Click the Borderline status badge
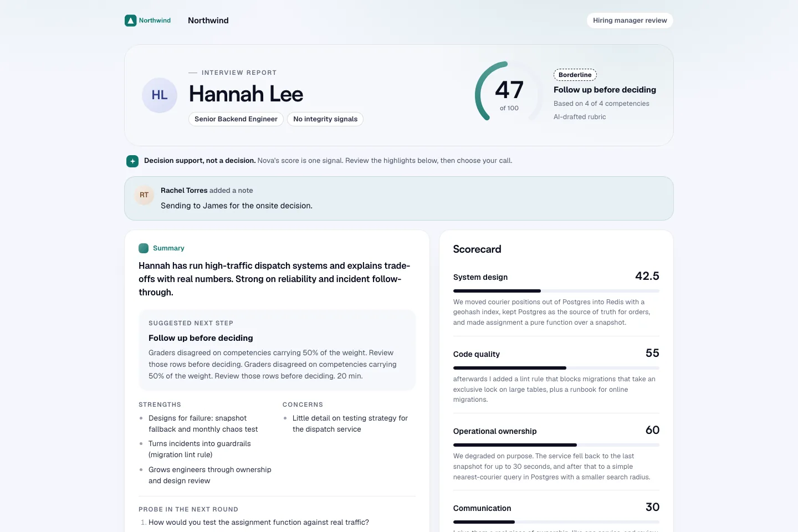This screenshot has height=532, width=798. coord(575,75)
